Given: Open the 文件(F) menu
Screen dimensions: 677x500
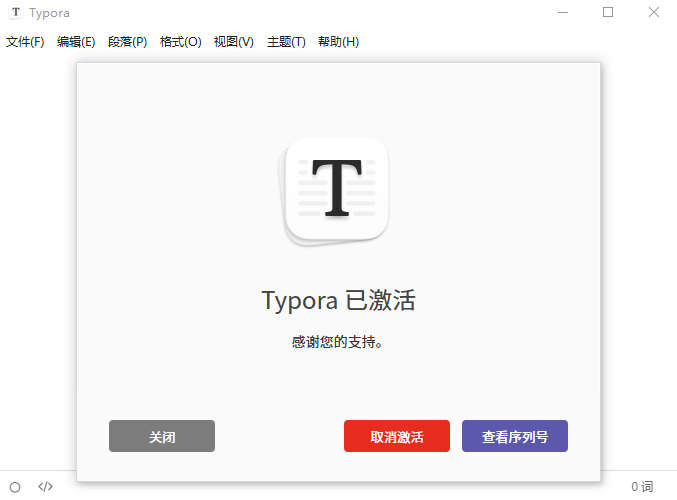Looking at the screenshot, I should (x=25, y=42).
